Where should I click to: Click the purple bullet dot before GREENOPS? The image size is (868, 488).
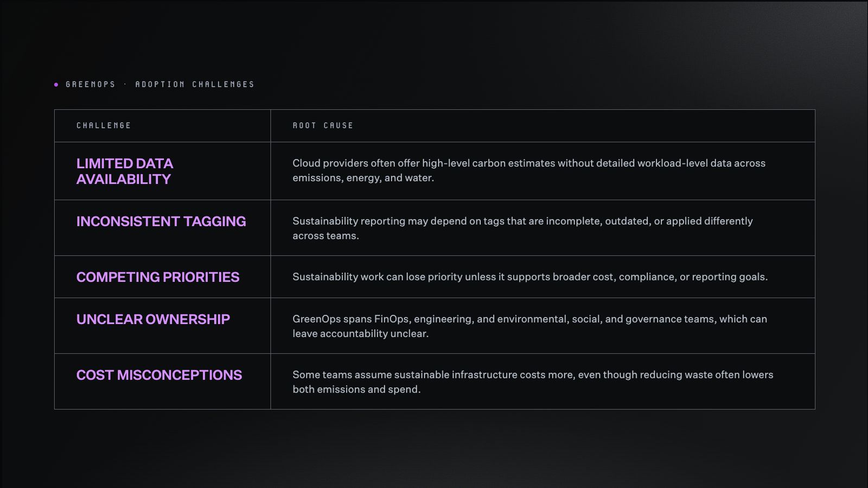(56, 85)
